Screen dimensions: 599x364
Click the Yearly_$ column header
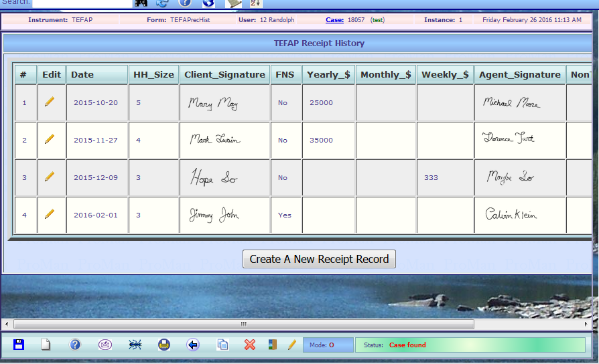pos(328,74)
